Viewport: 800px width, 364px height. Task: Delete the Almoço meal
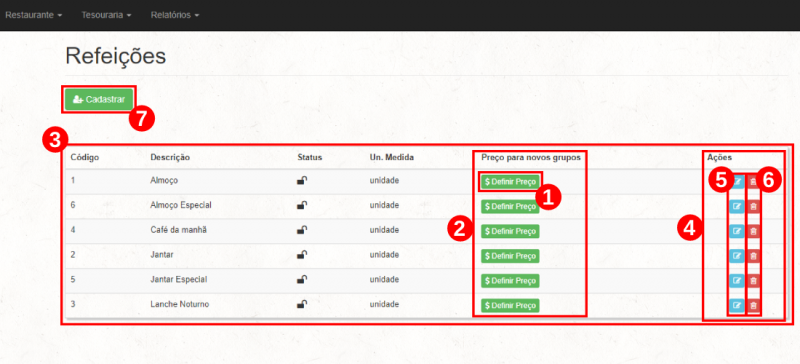754,181
